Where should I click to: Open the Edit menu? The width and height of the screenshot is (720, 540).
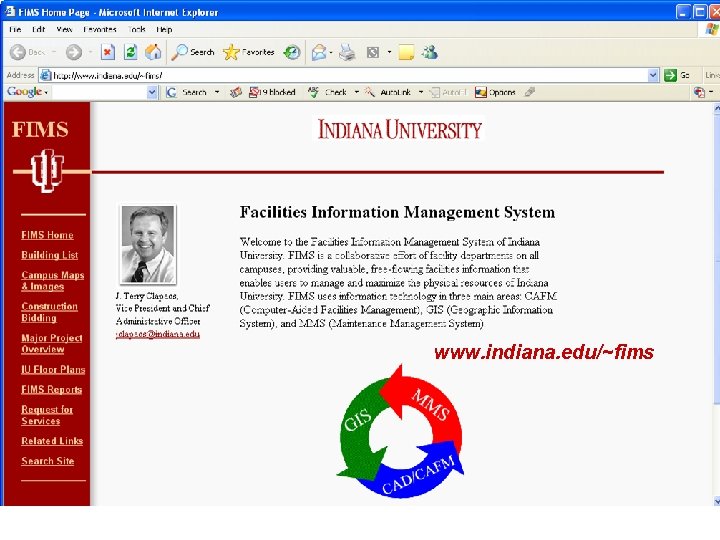click(x=39, y=29)
